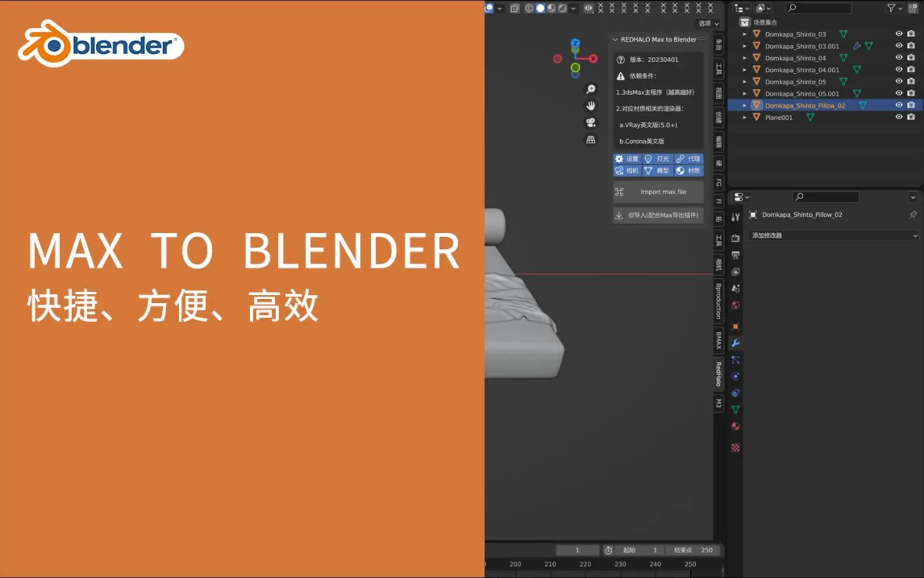The image size is (924, 578).
Task: Click the 代理 proxy button
Action: (x=688, y=159)
